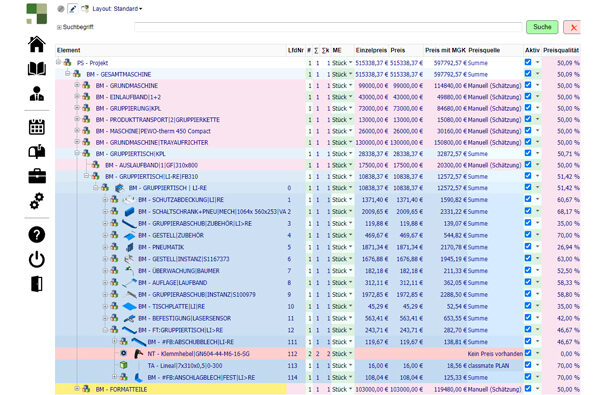The width and height of the screenshot is (600, 395).
Task: Open the home icon in sidebar
Action: coord(37,44)
